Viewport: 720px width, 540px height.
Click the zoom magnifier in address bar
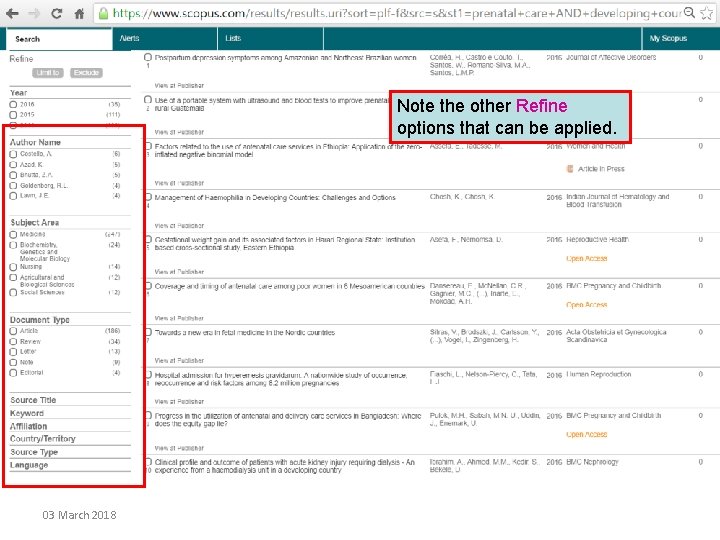(689, 13)
